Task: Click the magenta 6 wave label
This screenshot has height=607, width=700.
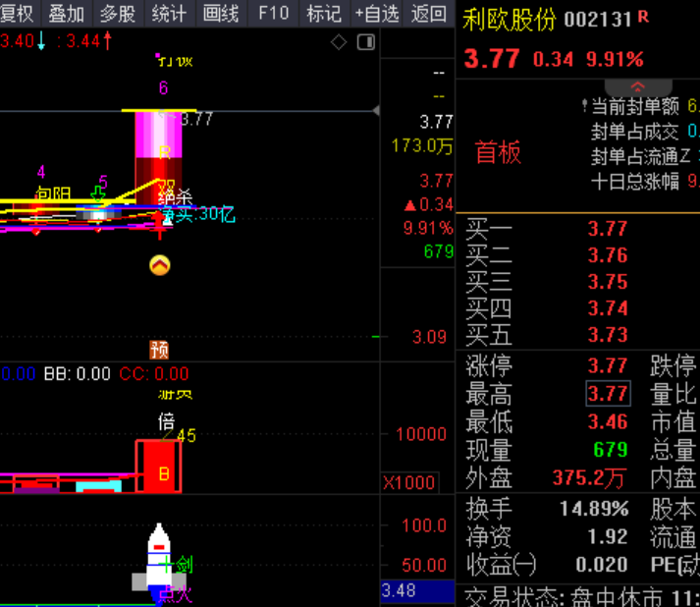Action: coord(163,88)
